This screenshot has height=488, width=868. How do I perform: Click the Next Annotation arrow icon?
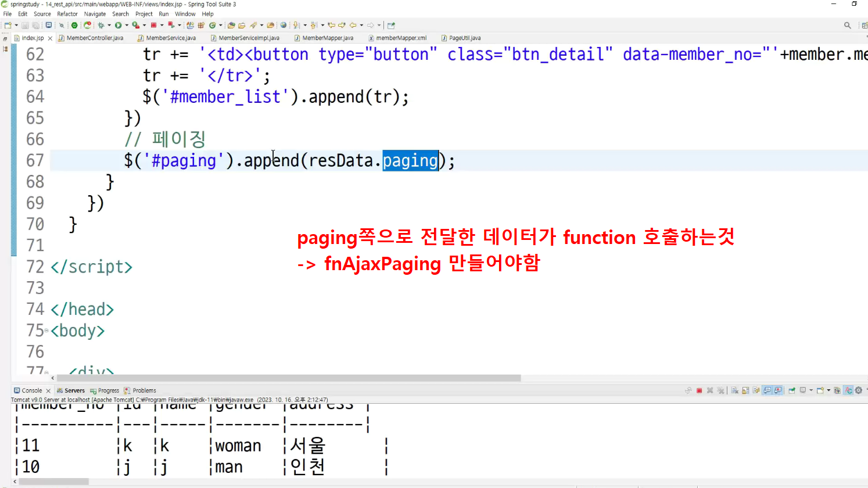click(296, 26)
